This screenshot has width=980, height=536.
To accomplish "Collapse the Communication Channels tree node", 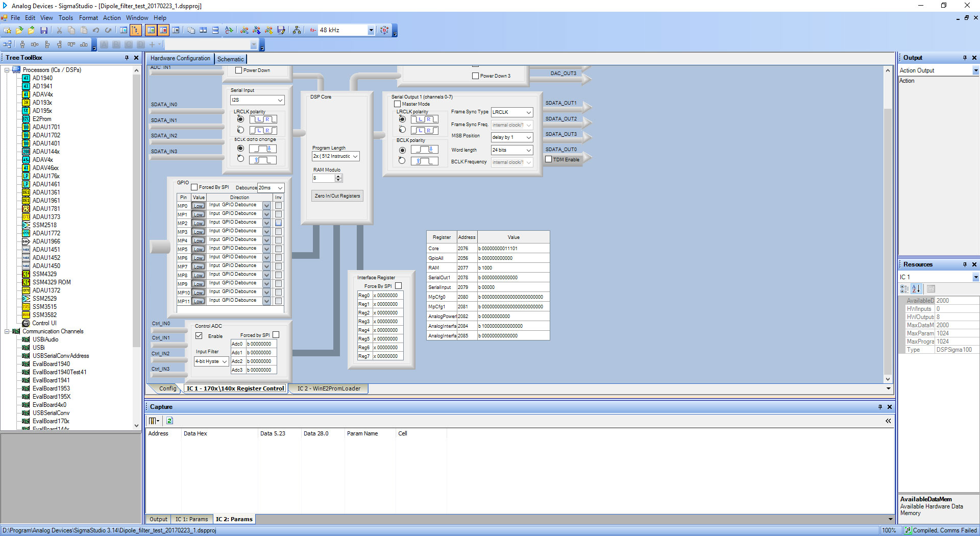I will coord(7,331).
